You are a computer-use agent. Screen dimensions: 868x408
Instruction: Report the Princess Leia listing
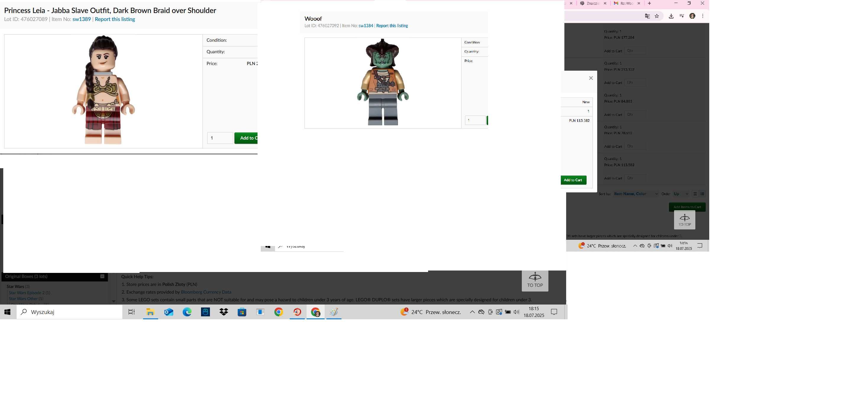pos(115,19)
